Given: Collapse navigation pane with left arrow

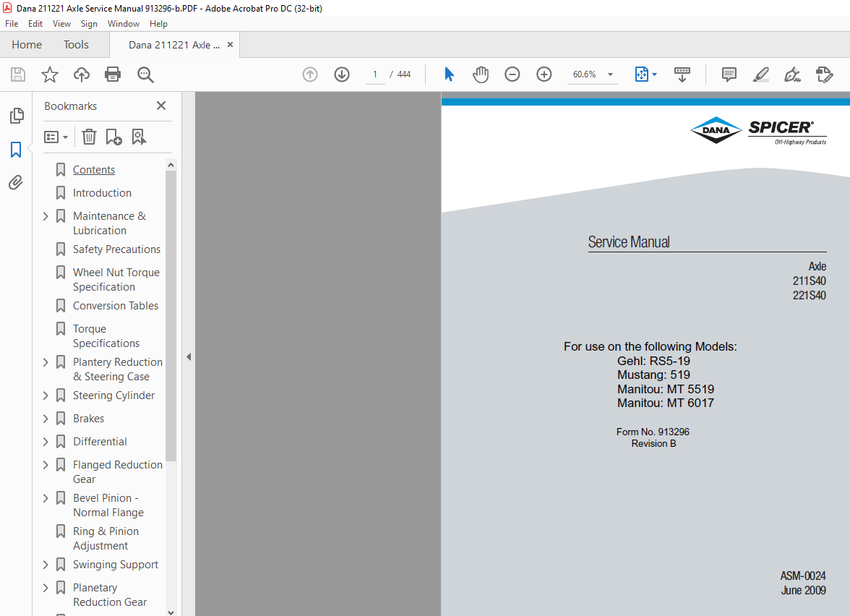Looking at the screenshot, I should tap(189, 357).
